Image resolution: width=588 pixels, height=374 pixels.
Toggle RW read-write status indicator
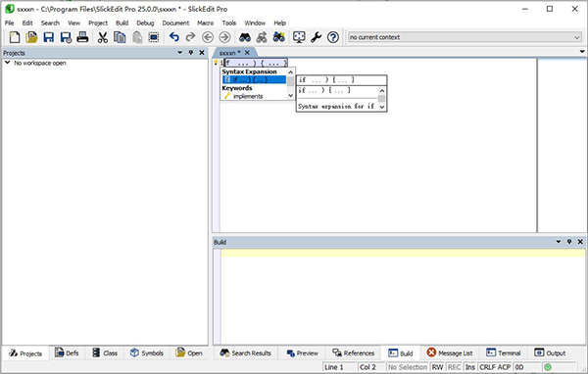coord(437,367)
